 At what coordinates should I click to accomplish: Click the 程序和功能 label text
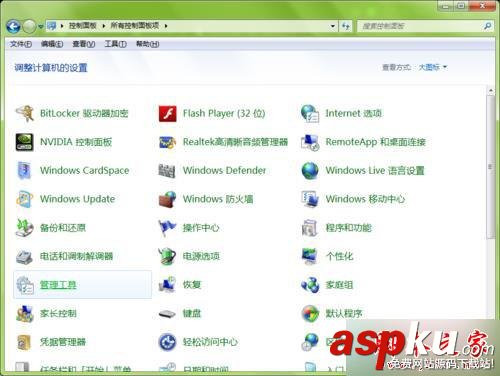pos(348,228)
